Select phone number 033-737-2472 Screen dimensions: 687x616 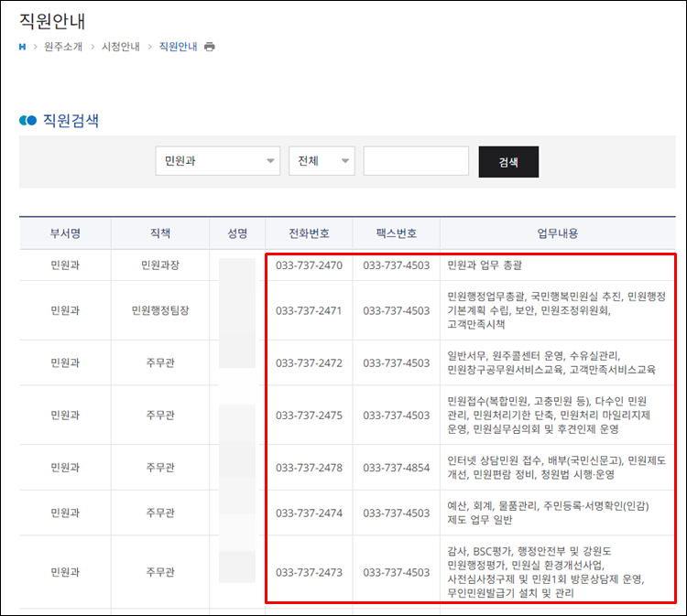[x=309, y=363]
